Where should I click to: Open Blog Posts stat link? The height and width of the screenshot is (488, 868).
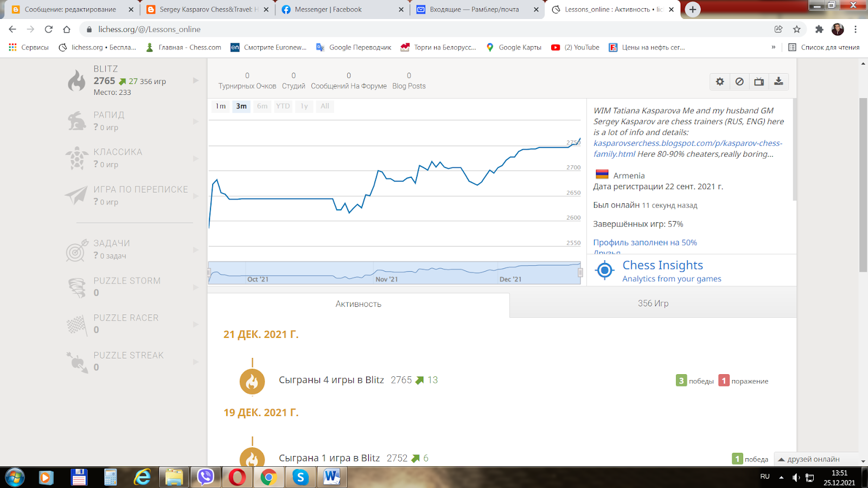[x=409, y=81]
